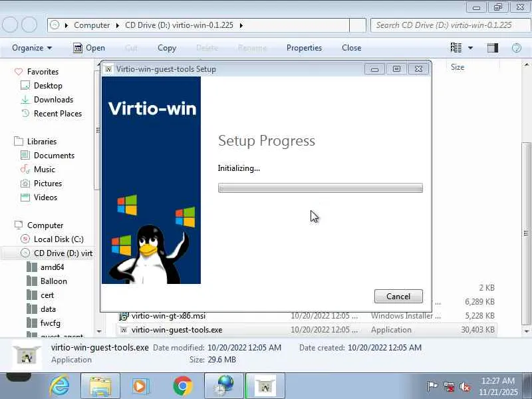
Task: Click the Search CD Drive field
Action: point(450,25)
